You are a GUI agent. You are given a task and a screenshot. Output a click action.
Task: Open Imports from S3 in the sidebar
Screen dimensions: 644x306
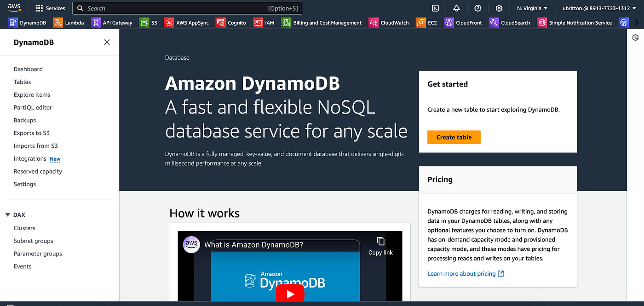pyautogui.click(x=35, y=146)
